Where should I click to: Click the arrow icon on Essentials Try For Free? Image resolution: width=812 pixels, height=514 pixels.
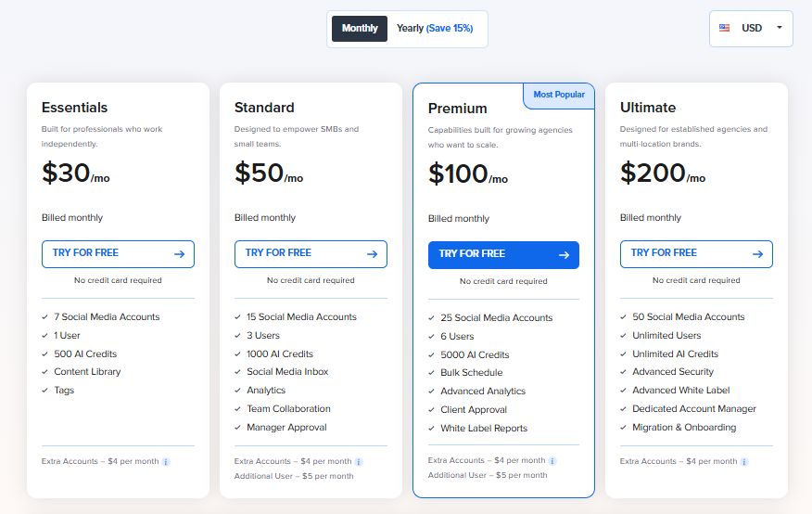point(179,253)
